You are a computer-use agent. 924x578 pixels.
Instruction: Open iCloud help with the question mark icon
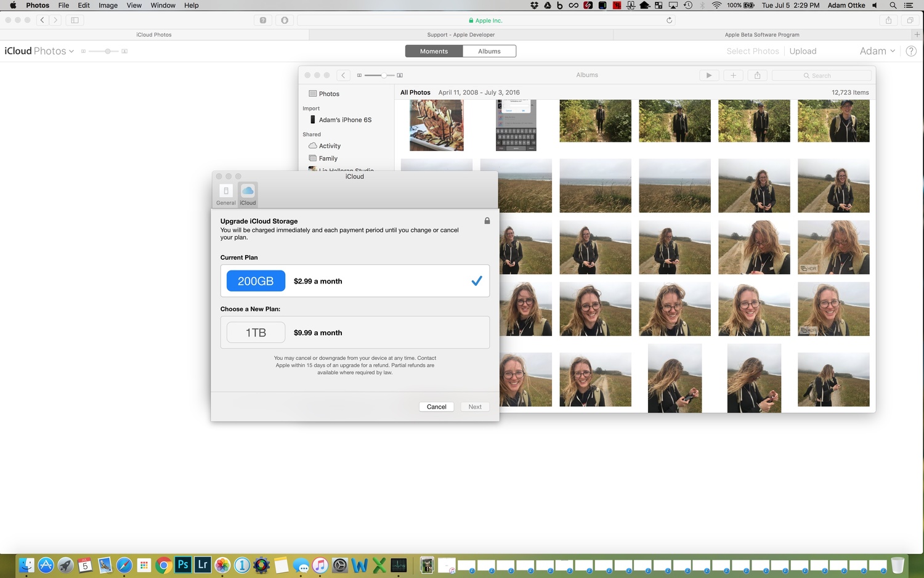pyautogui.click(x=911, y=51)
